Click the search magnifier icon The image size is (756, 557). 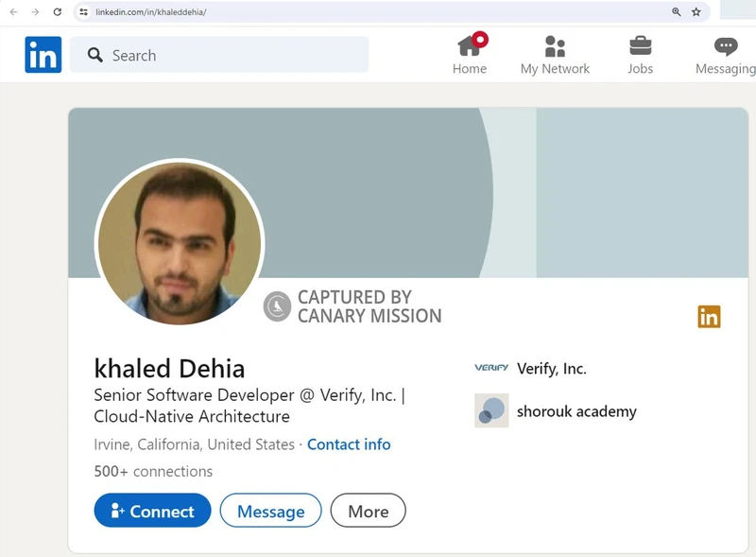94,56
